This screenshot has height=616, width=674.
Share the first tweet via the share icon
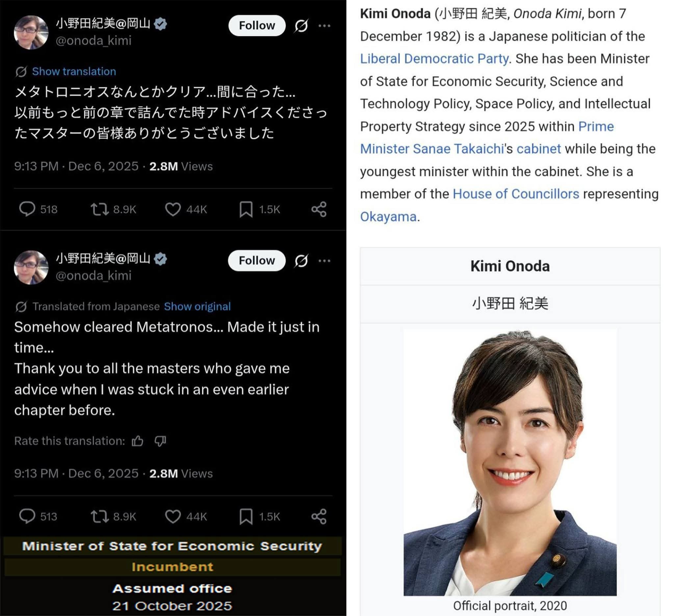319,209
